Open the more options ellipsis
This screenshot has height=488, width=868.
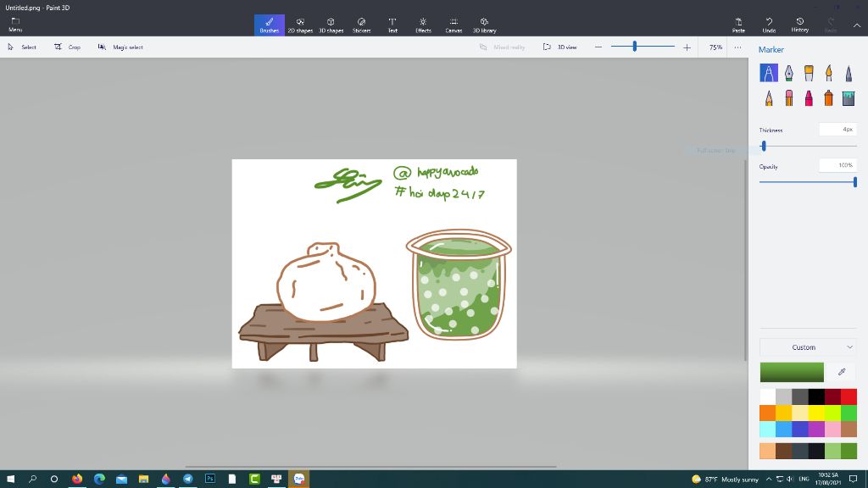(738, 47)
